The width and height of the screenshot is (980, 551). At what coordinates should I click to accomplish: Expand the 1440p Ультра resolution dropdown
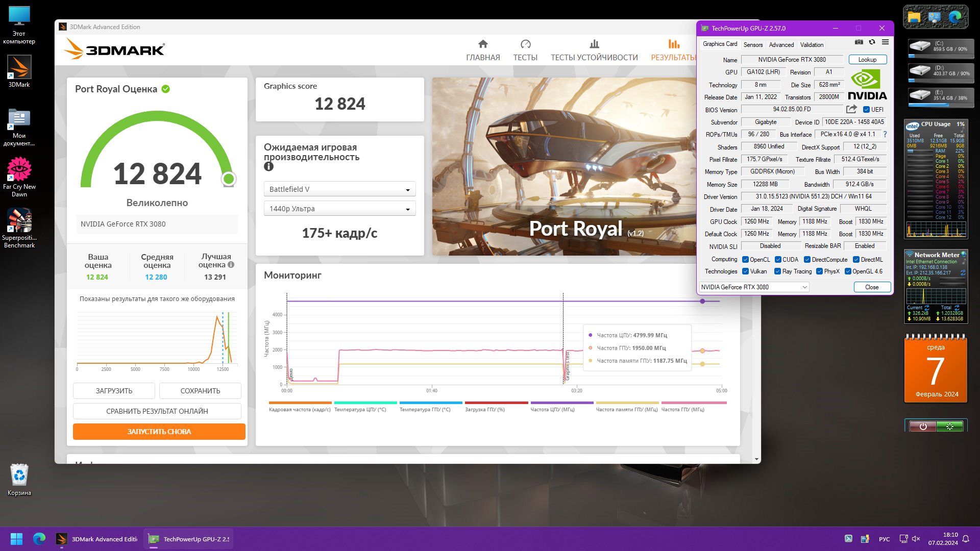tap(339, 209)
